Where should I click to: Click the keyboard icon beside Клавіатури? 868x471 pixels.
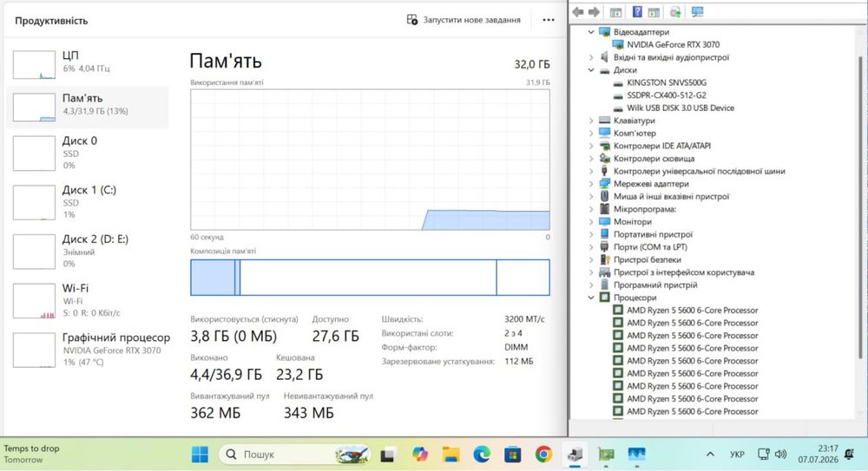(x=604, y=120)
